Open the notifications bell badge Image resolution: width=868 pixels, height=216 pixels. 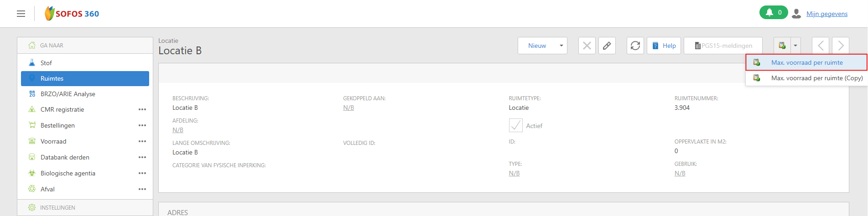773,12
